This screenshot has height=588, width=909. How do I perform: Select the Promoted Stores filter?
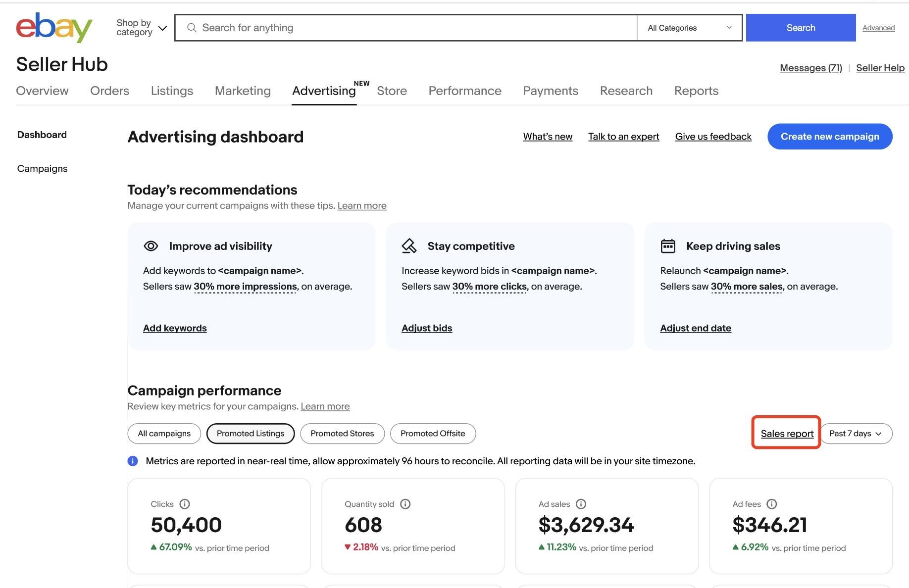pyautogui.click(x=342, y=434)
